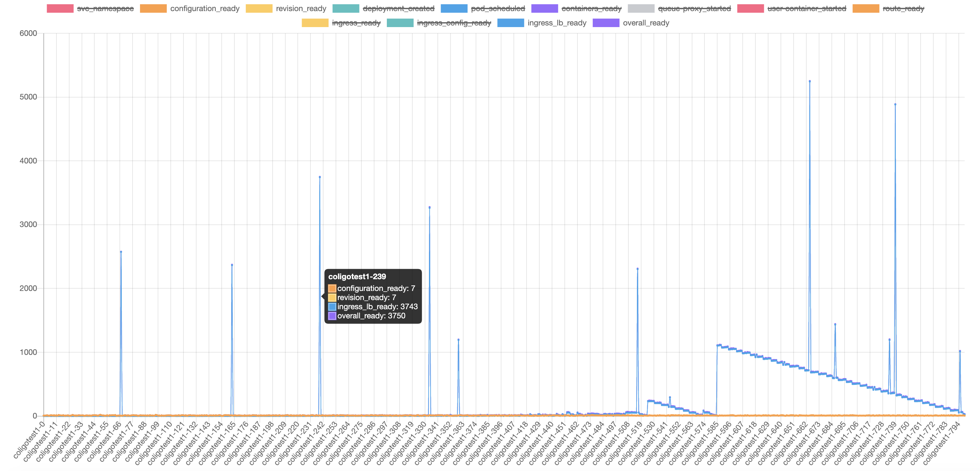This screenshot has height=471, width=980.
Task: Hide the overall_ready series label
Action: 646,23
